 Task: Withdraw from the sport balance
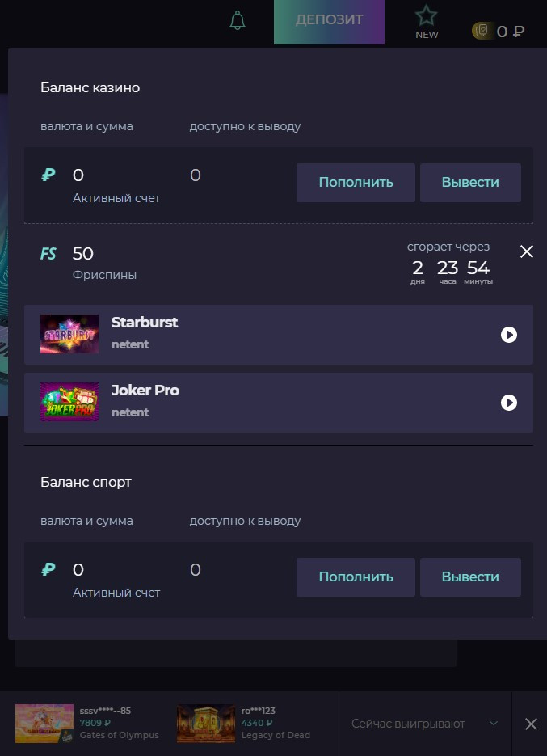point(470,577)
